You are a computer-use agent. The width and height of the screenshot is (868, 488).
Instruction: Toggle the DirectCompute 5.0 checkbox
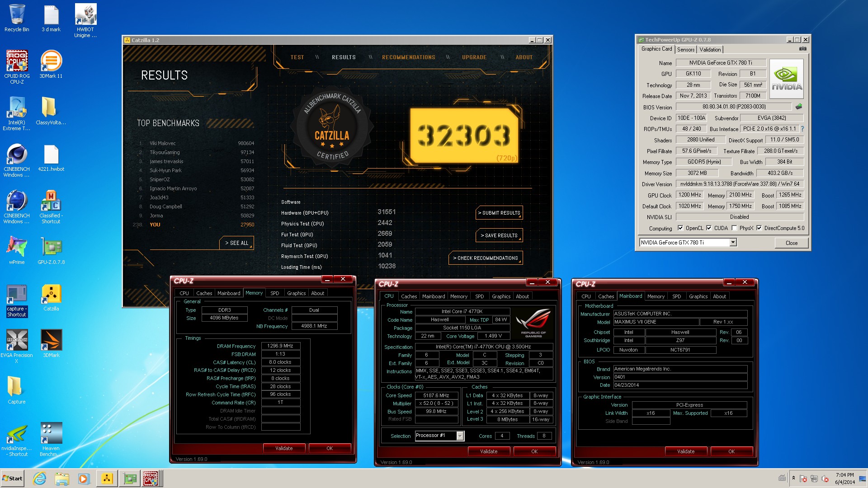(759, 228)
